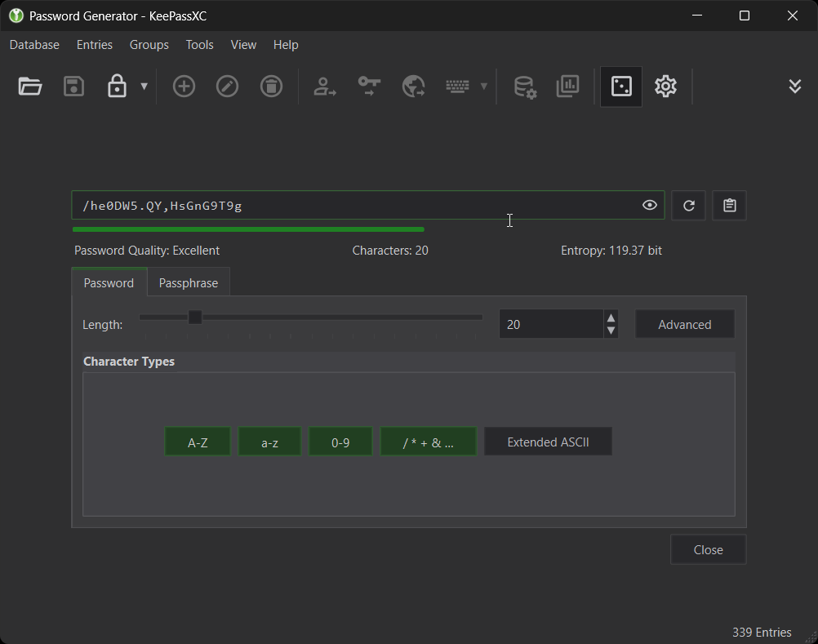This screenshot has height=644, width=818.
Task: Decrease length with the down arrow
Action: (611, 331)
